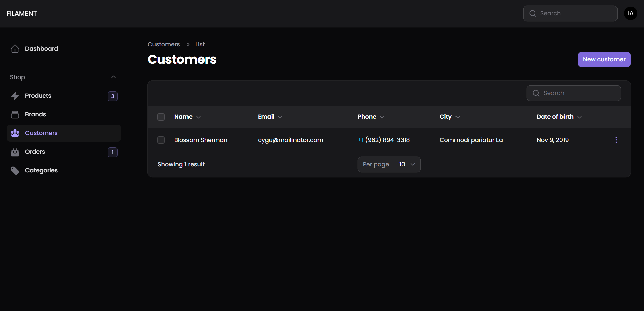This screenshot has width=644, height=311.
Task: Click the name Blossom Sherman
Action: click(x=201, y=140)
